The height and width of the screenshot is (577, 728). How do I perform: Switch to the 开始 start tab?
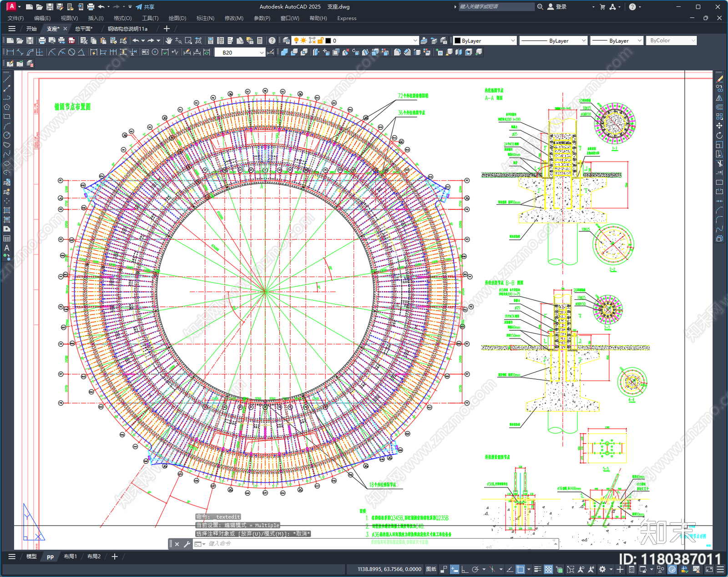click(31, 29)
